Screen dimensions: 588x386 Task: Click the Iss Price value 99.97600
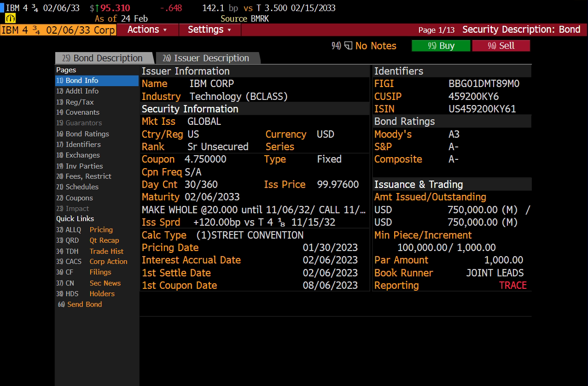coord(338,185)
